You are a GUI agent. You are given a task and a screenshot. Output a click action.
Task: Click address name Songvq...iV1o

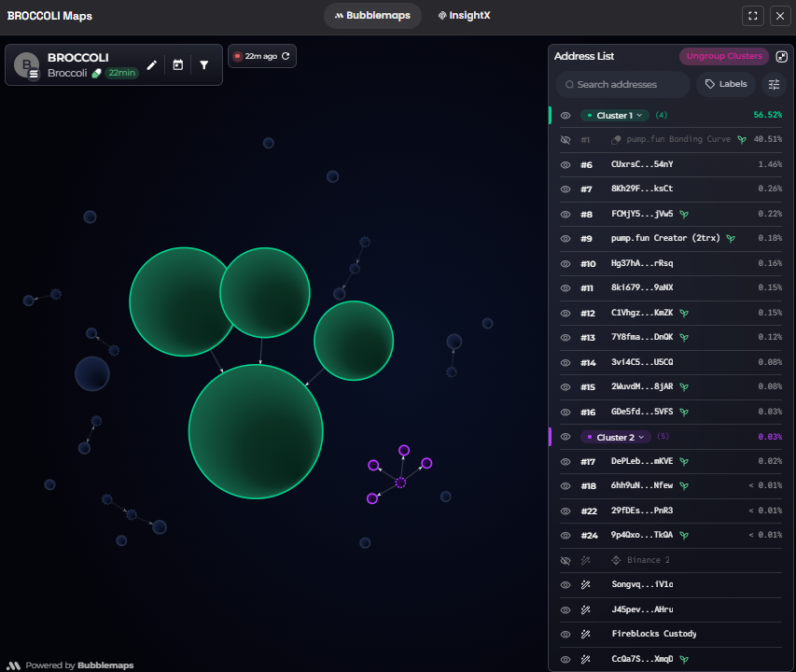tap(642, 584)
